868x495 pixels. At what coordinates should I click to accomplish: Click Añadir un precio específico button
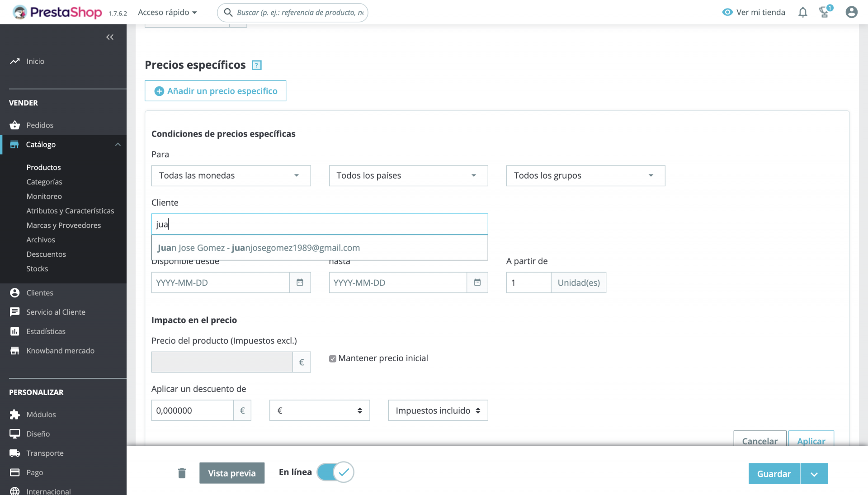[x=215, y=91]
